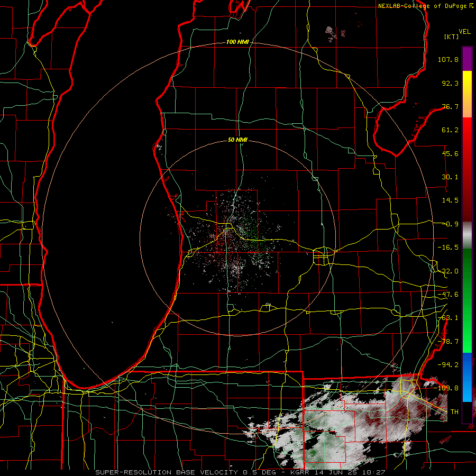Click the 45.6 velocity scale value
476x476 pixels.
tap(450, 153)
